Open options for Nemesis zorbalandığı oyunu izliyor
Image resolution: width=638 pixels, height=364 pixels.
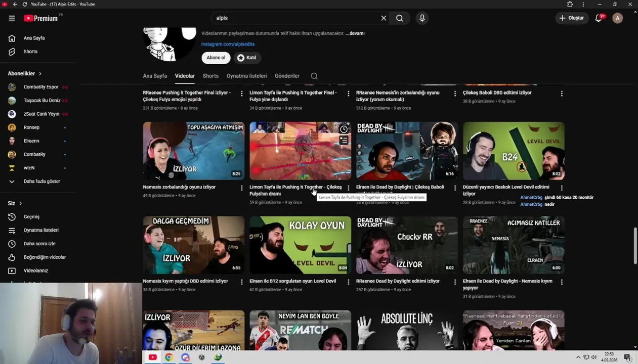[241, 188]
